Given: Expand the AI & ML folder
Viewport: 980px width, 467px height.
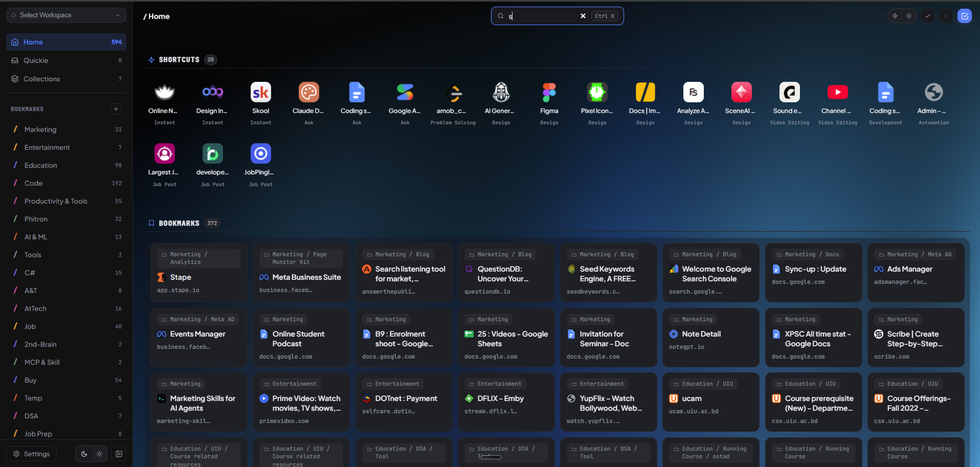Looking at the screenshot, I should tap(66, 237).
